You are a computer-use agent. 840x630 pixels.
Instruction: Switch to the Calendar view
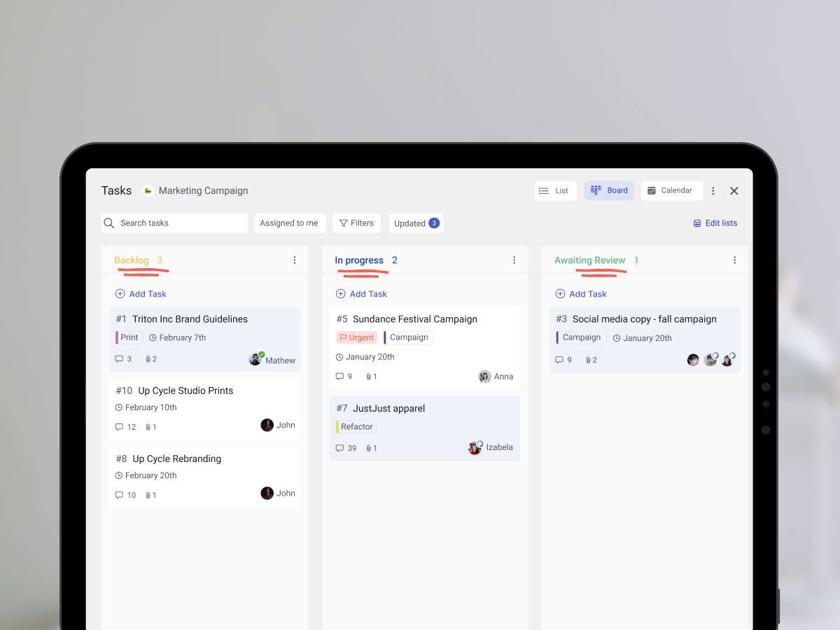671,190
